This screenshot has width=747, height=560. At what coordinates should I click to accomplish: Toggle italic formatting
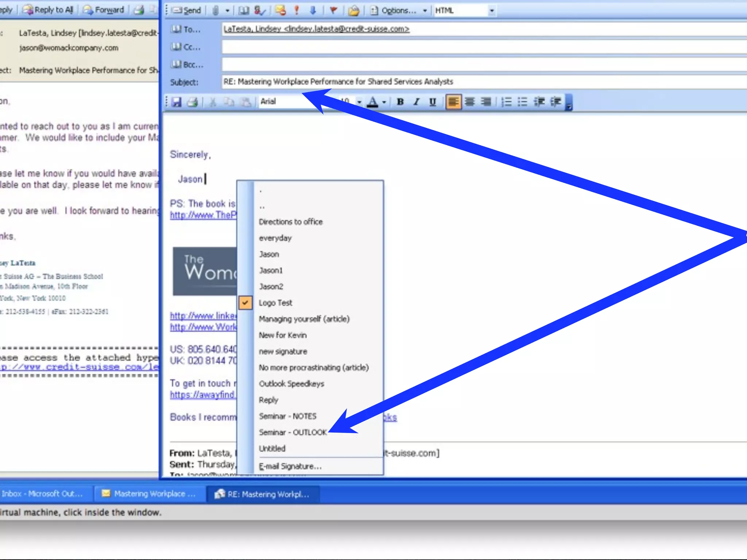tap(416, 102)
